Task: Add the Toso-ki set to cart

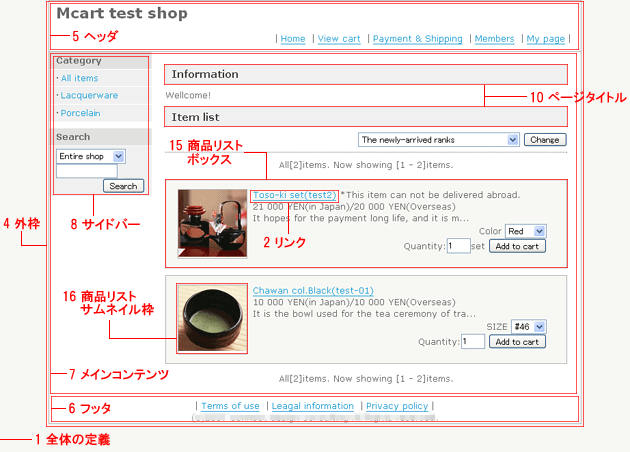Action: 517,246
